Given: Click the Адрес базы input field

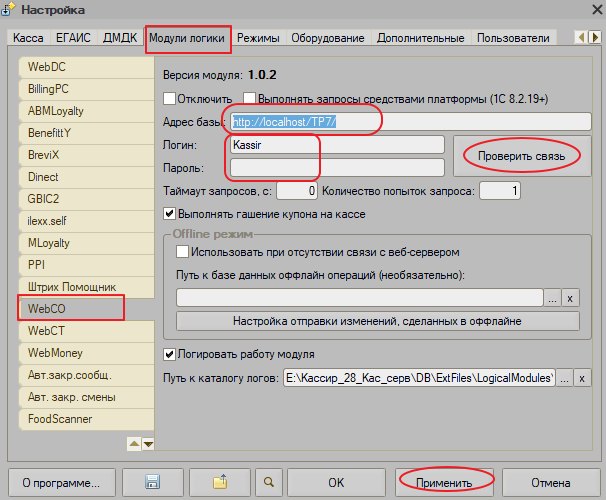Looking at the screenshot, I should tap(411, 122).
